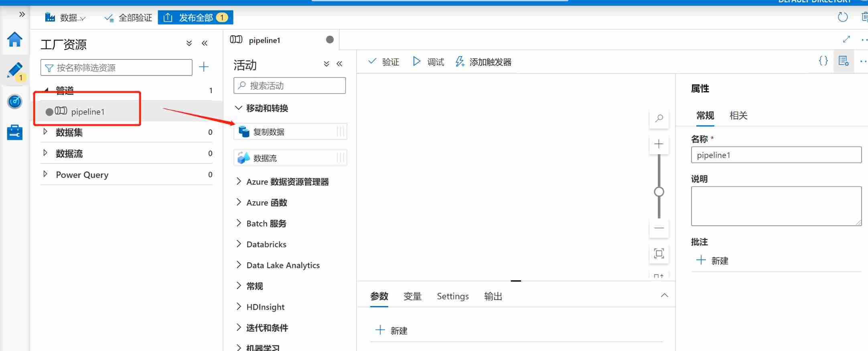Switch to the Settings tab

[x=453, y=296]
